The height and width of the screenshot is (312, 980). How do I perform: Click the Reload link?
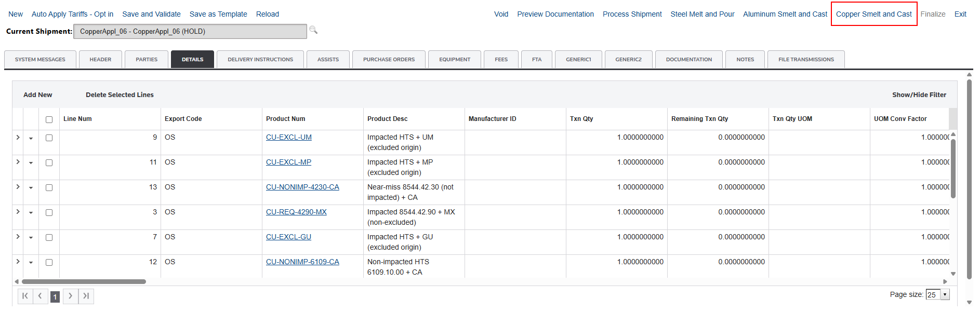(x=268, y=14)
